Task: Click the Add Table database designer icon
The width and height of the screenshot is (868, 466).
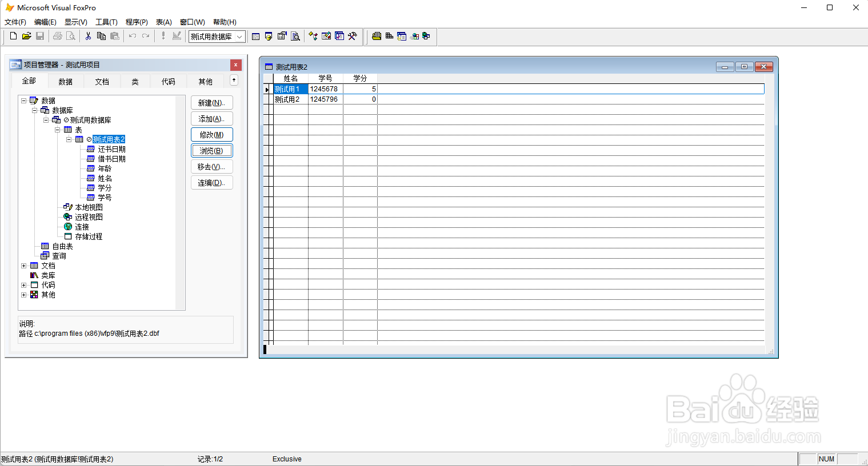Action: 389,36
